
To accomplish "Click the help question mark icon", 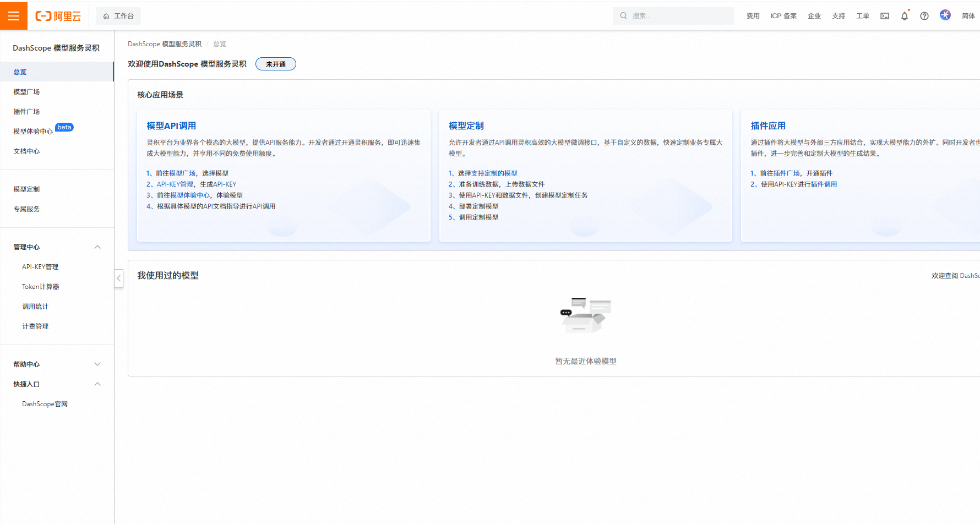I will pyautogui.click(x=924, y=16).
